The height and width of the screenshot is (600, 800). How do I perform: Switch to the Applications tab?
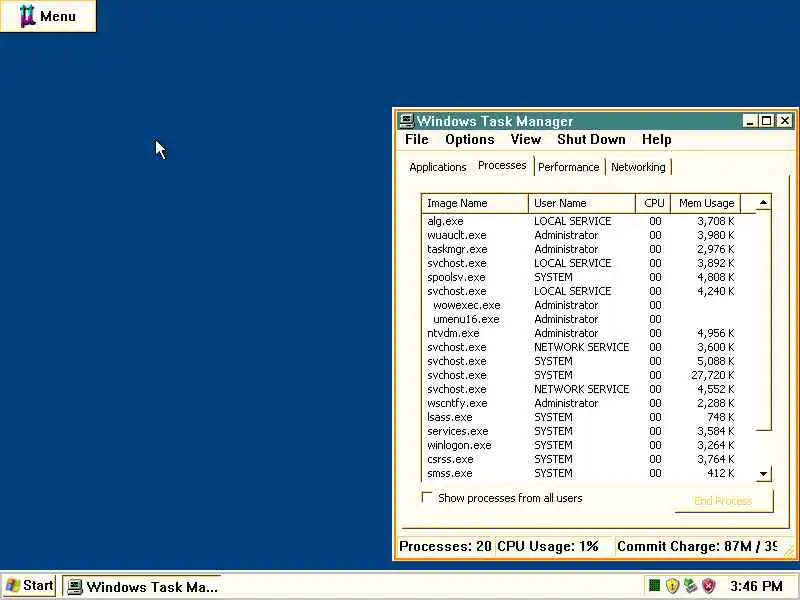pos(437,167)
